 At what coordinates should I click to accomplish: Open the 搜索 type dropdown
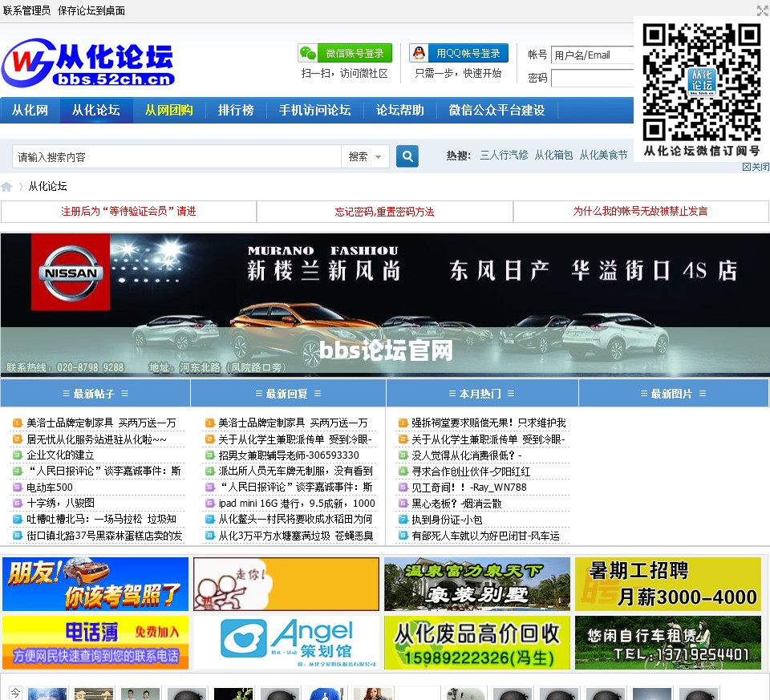click(x=365, y=156)
